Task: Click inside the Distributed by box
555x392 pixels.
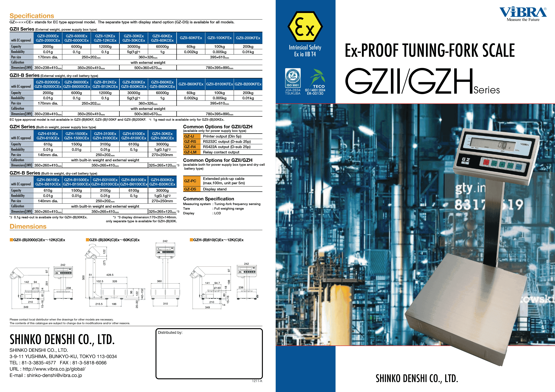Action: (209, 354)
